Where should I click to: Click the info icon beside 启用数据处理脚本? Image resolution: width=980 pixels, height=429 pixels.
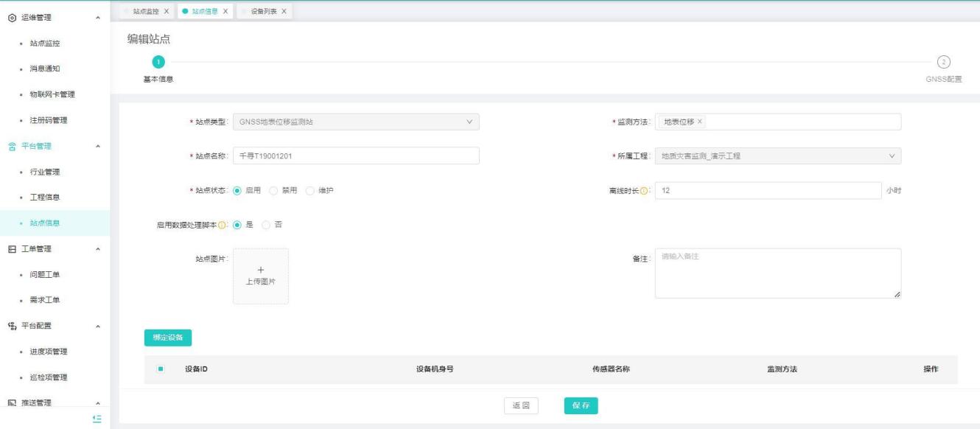pos(223,225)
